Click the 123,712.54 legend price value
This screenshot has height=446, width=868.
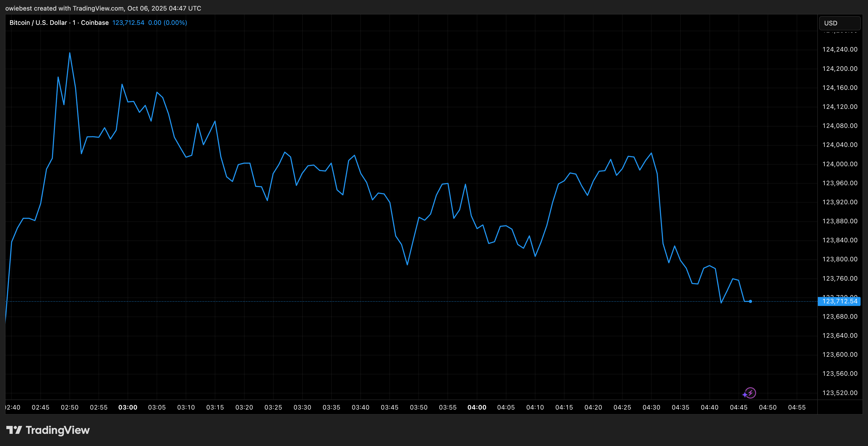tap(128, 22)
